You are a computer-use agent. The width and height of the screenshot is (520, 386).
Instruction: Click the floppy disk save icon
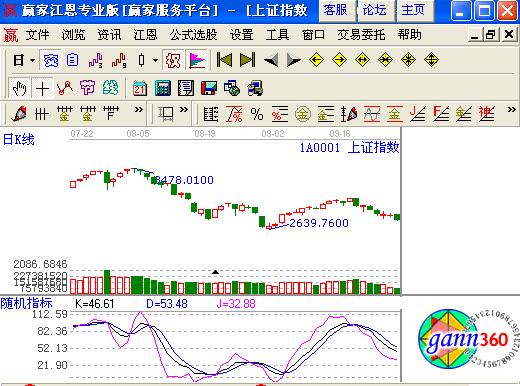coord(209,88)
